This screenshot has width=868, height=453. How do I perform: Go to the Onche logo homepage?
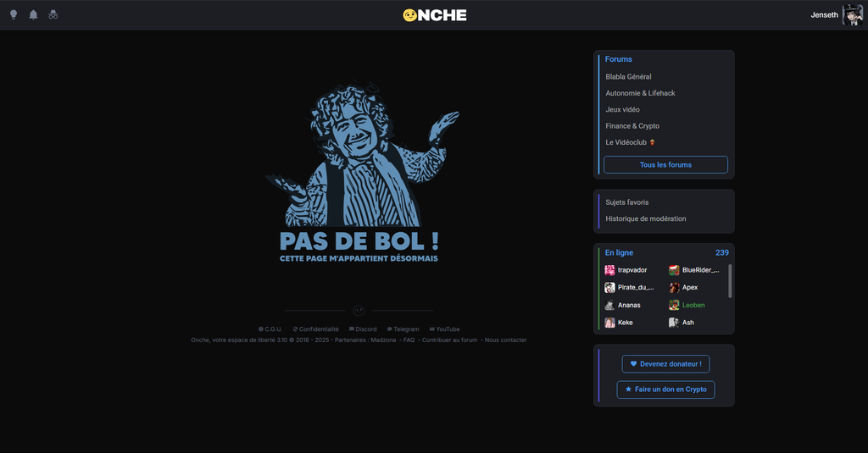[x=435, y=15]
